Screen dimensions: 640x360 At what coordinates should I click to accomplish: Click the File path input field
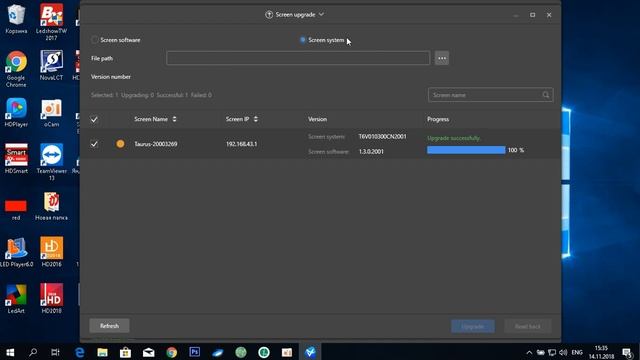click(298, 58)
